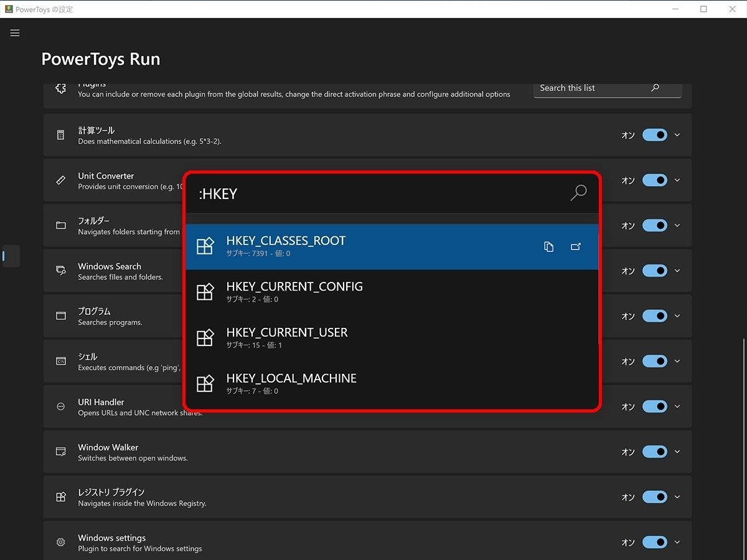Click the HKEY_CURRENT_CONFIG registry icon
The width and height of the screenshot is (747, 560).
coord(205,292)
